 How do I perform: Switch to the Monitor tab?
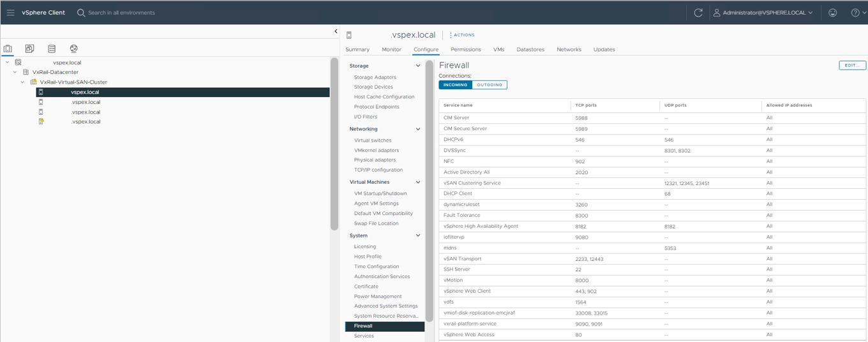392,49
